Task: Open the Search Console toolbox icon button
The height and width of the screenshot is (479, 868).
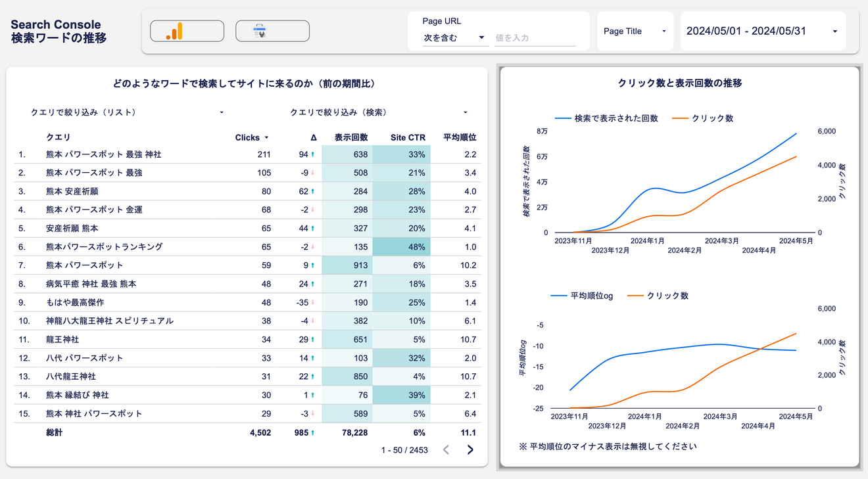Action: tap(272, 31)
